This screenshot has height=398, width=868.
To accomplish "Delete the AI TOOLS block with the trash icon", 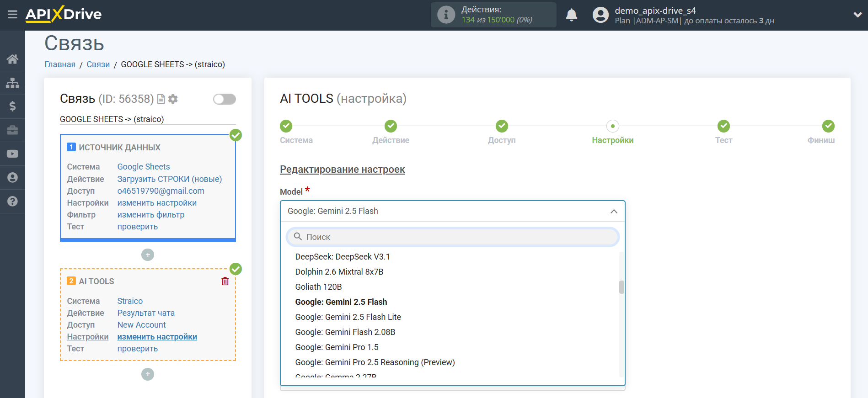I will click(x=225, y=281).
